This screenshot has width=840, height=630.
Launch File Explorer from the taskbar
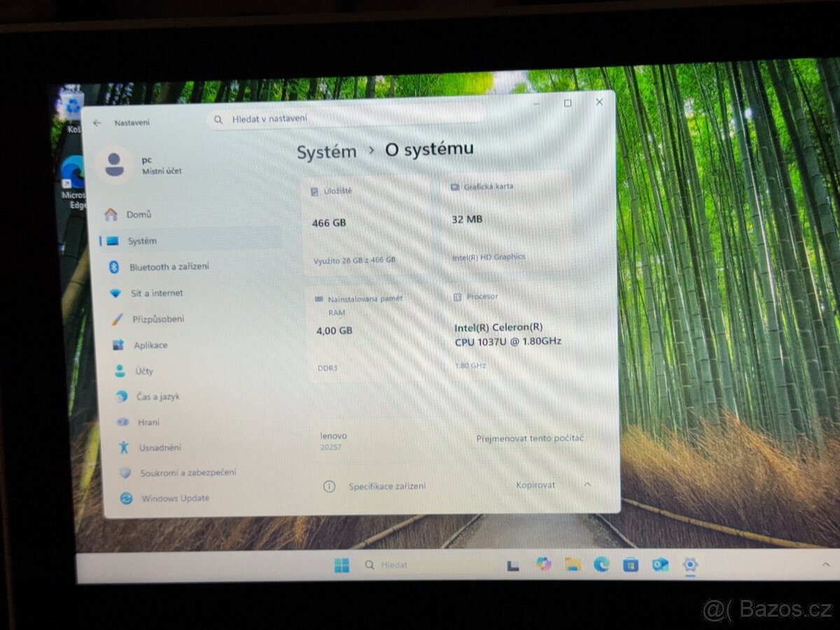pyautogui.click(x=573, y=564)
